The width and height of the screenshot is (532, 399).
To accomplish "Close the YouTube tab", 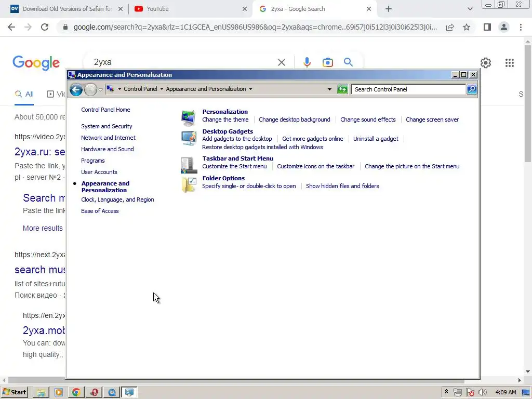I will coord(245,9).
